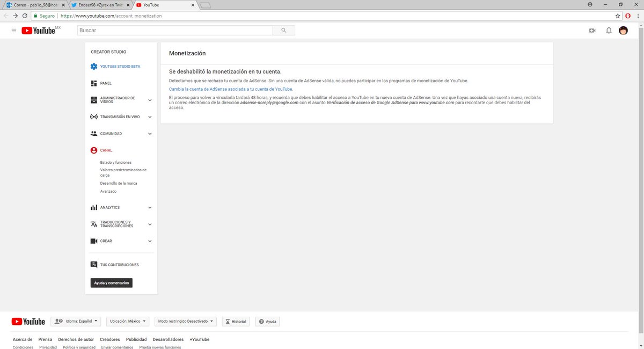
Task: Expand the Analytics section
Action: coord(150,207)
